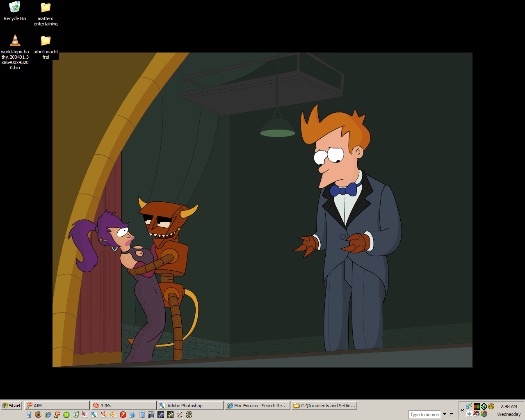Click the dark gold swirl quick launch icon
The image size is (525, 420).
(170, 415)
